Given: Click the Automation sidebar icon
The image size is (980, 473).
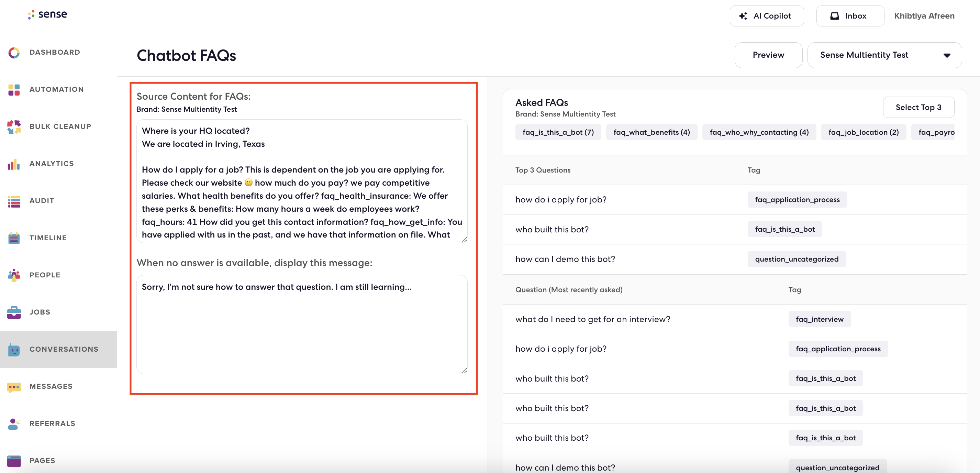Looking at the screenshot, I should point(14,90).
